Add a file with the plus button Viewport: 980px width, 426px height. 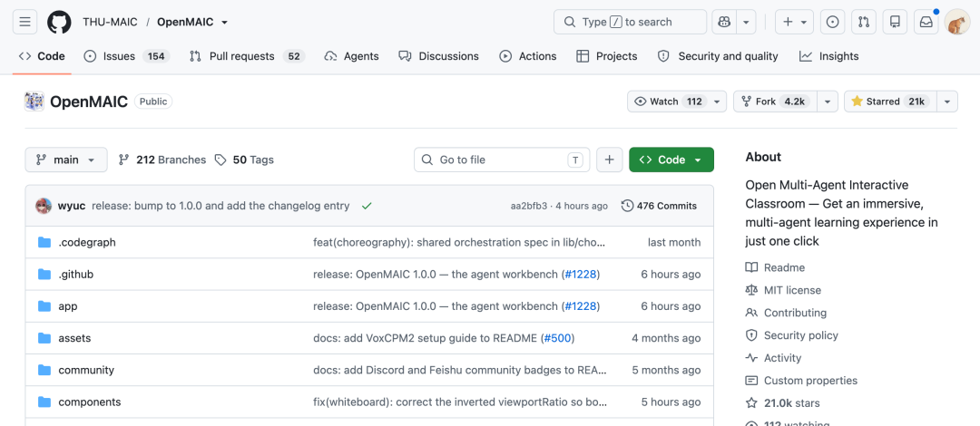click(610, 160)
